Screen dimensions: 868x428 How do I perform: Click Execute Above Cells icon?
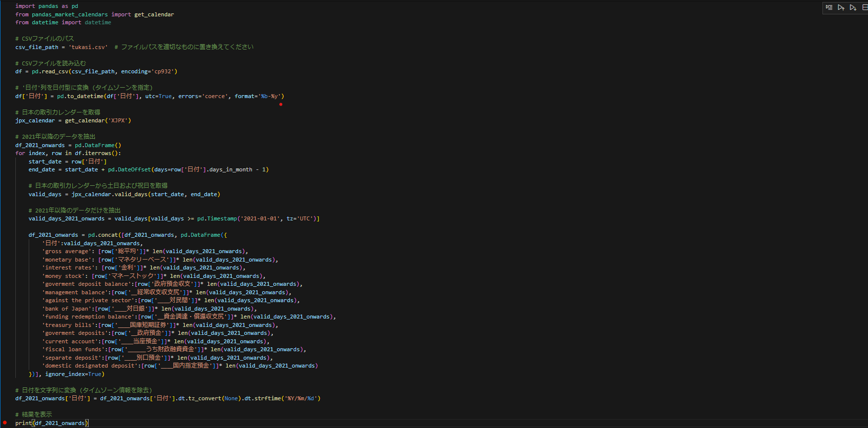tap(841, 7)
